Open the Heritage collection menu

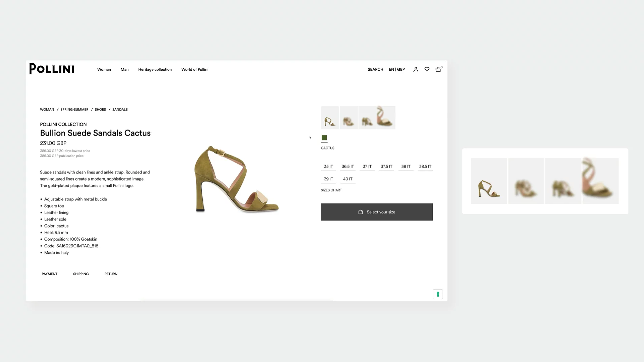pyautogui.click(x=155, y=69)
